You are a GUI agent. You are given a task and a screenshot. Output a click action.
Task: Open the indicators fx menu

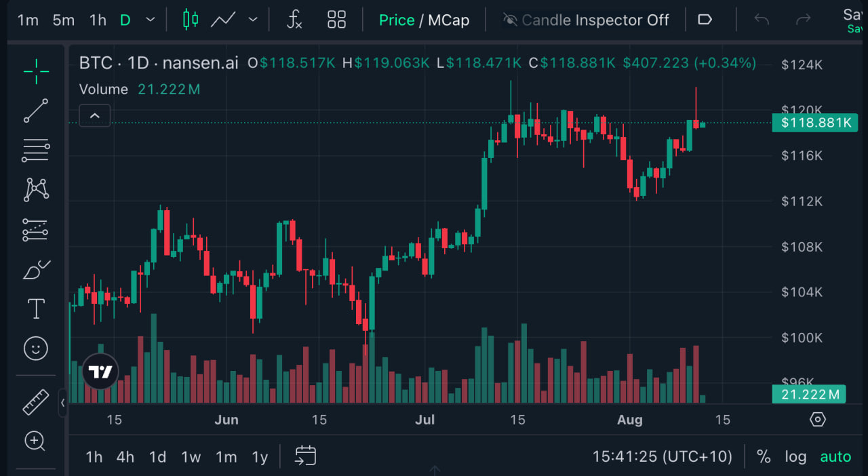[x=294, y=20]
